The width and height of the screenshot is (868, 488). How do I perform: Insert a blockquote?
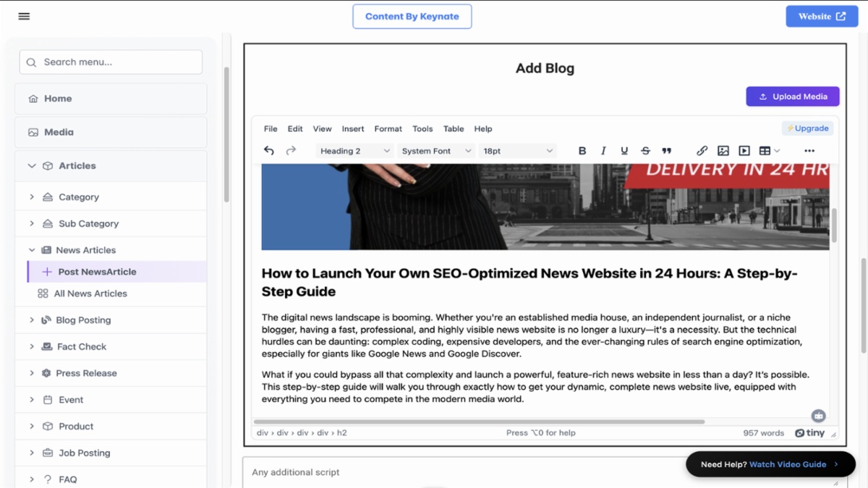point(666,150)
